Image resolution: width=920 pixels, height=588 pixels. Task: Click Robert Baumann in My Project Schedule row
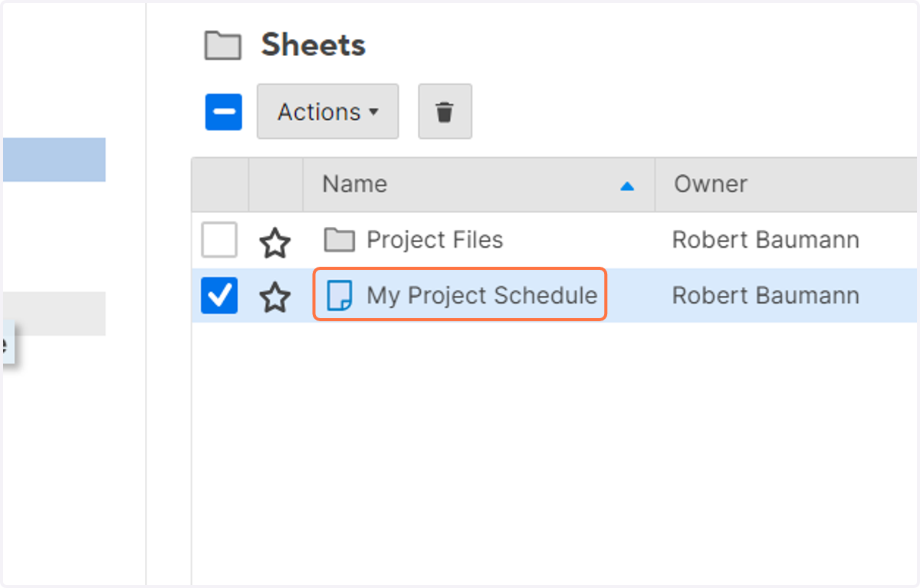click(x=765, y=296)
